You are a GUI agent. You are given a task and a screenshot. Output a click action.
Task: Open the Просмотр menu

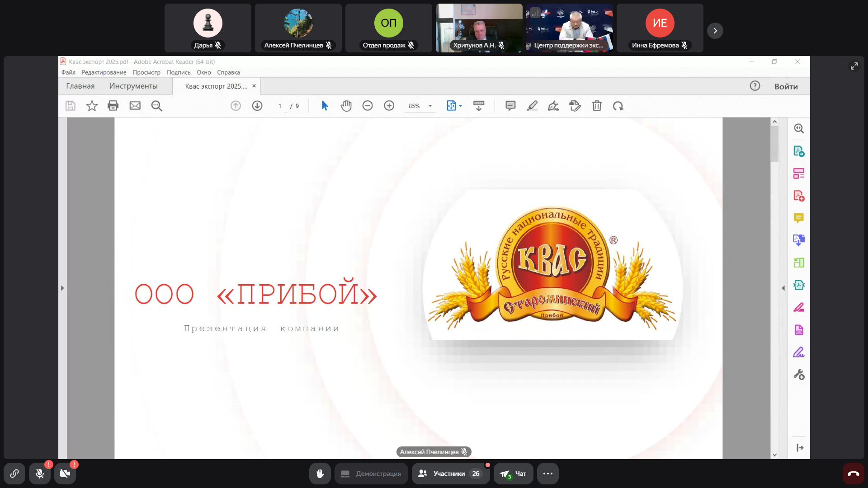[x=146, y=72]
